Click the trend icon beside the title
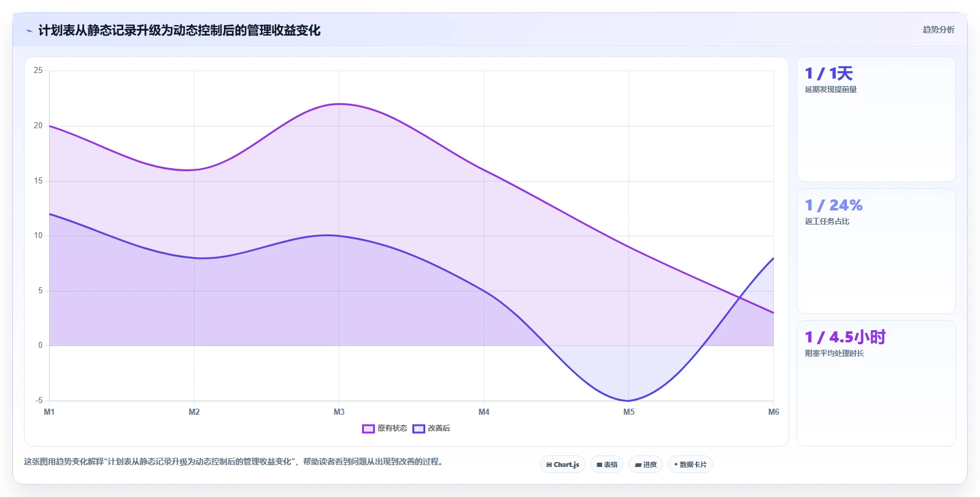 pos(29,31)
